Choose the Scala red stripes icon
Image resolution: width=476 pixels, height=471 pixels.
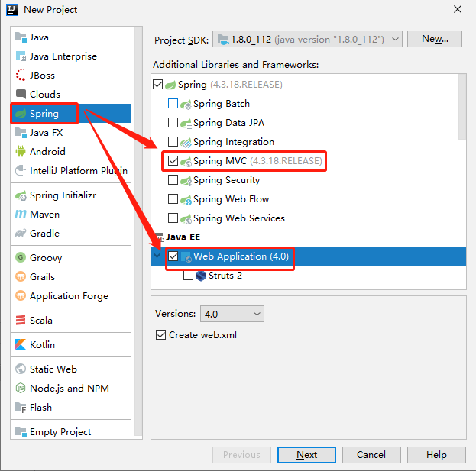pos(21,321)
